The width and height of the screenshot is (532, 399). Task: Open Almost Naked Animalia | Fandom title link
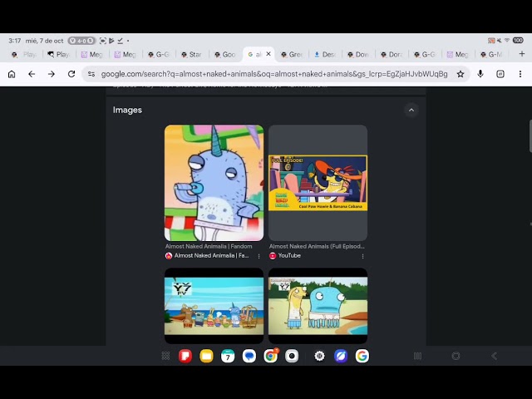click(209, 246)
